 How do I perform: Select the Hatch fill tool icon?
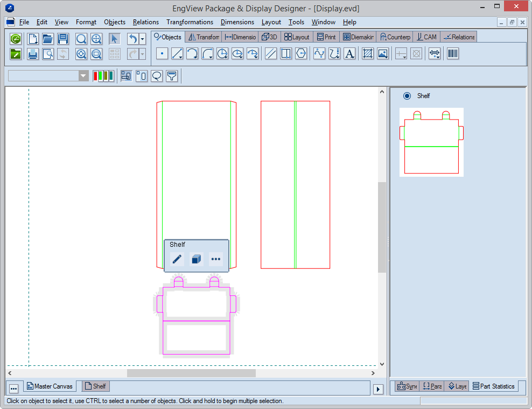pos(368,54)
